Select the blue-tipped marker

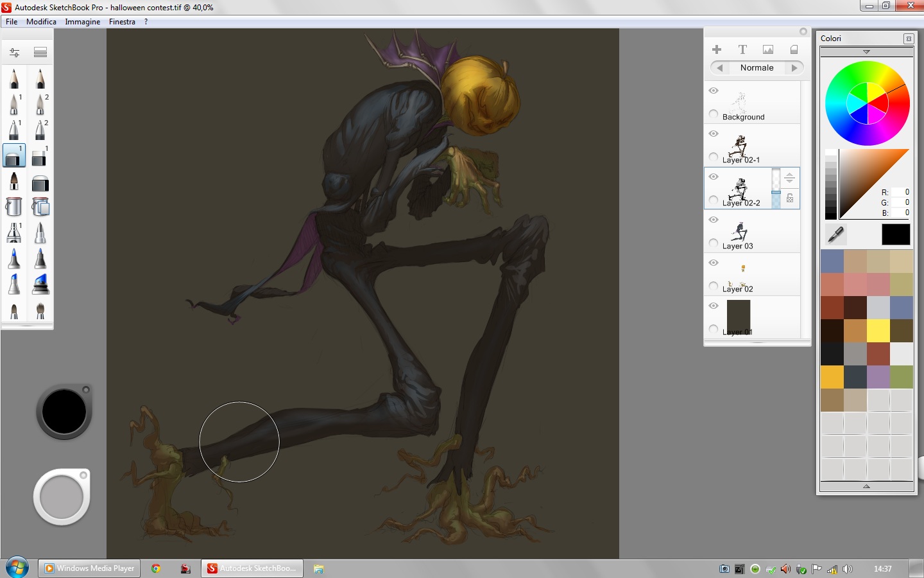point(14,259)
